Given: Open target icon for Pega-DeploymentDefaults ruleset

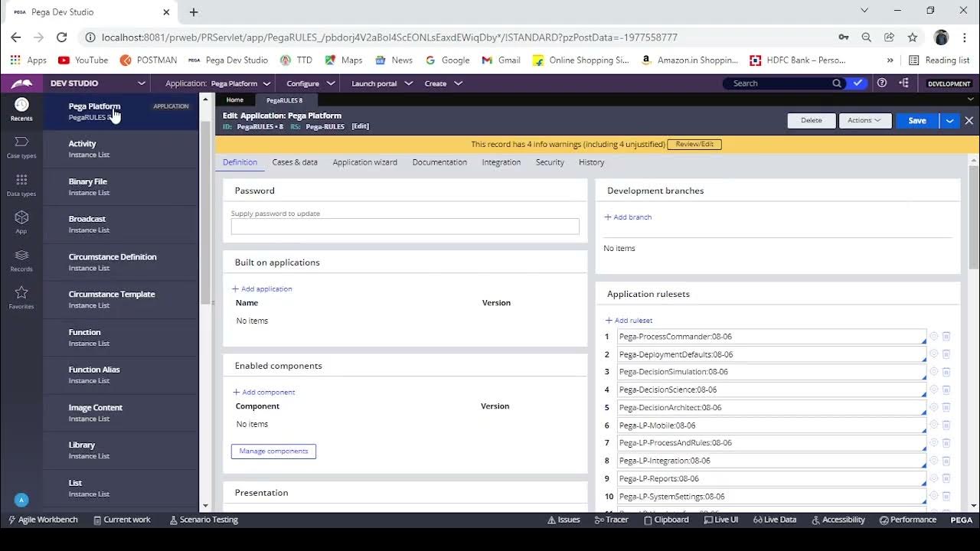Looking at the screenshot, I should 933,354.
